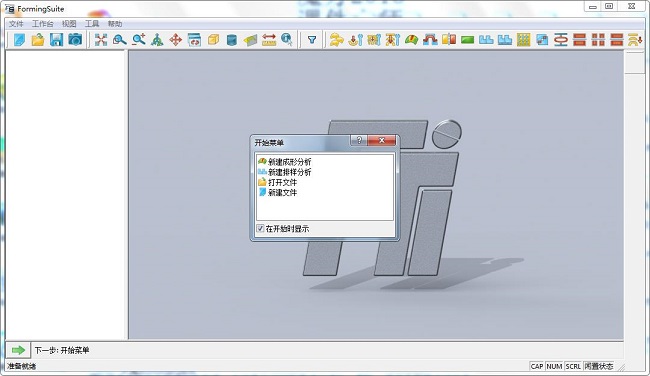This screenshot has height=376, width=650.
Task: Click the green next-step arrow button
Action: pos(18,350)
